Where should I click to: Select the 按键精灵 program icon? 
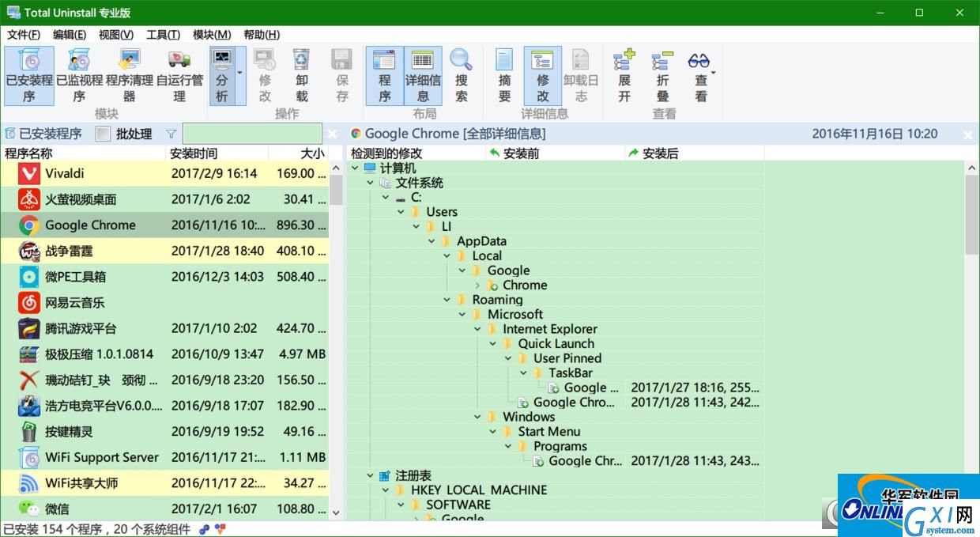pos(29,432)
